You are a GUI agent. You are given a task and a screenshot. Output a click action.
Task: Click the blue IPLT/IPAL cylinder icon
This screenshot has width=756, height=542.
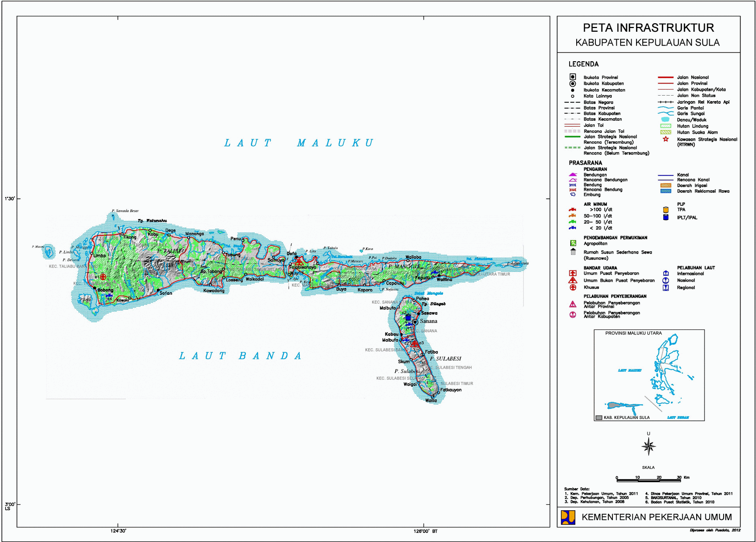pos(666,217)
